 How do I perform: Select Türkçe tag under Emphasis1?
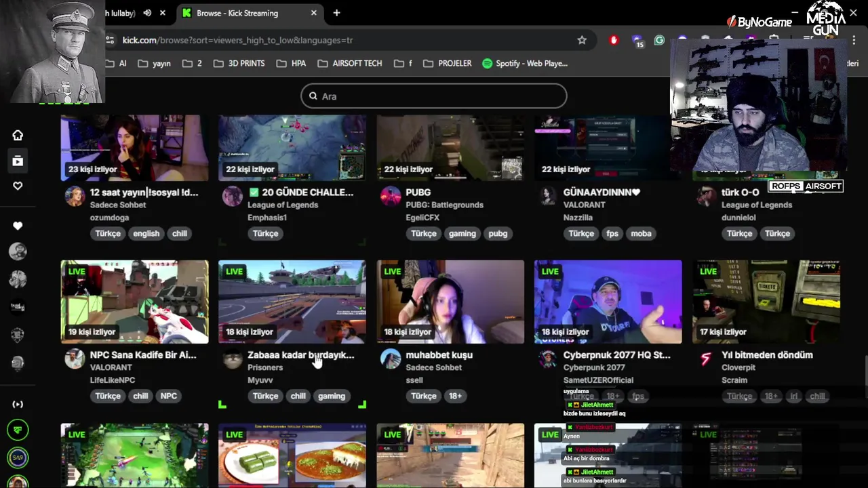click(265, 233)
